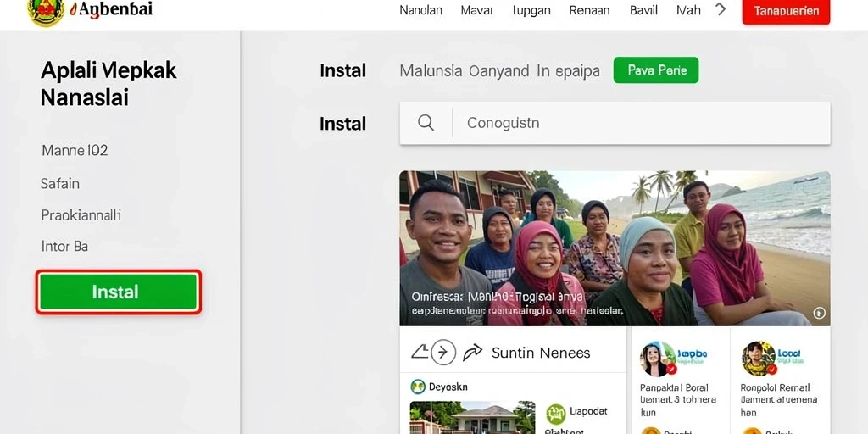Select Intor Ba in the sidebar

[x=64, y=247]
